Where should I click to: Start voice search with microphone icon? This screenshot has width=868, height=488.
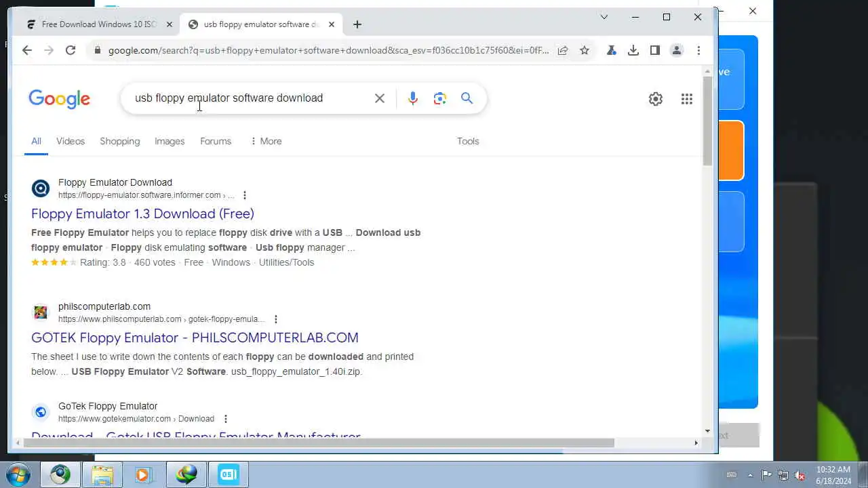412,98
